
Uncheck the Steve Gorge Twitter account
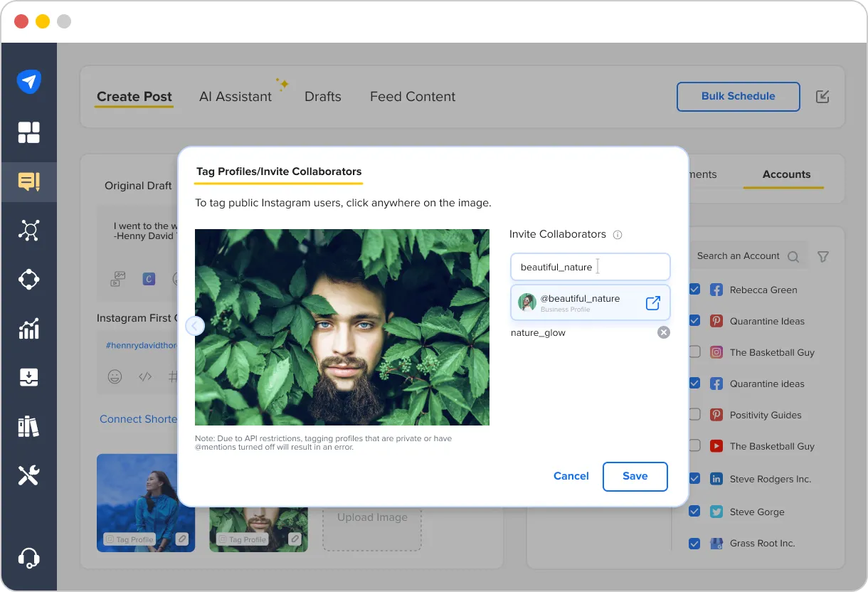[694, 512]
